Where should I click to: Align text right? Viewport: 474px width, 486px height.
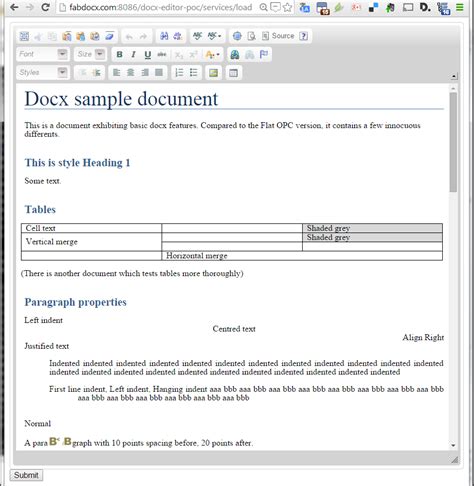tap(145, 72)
